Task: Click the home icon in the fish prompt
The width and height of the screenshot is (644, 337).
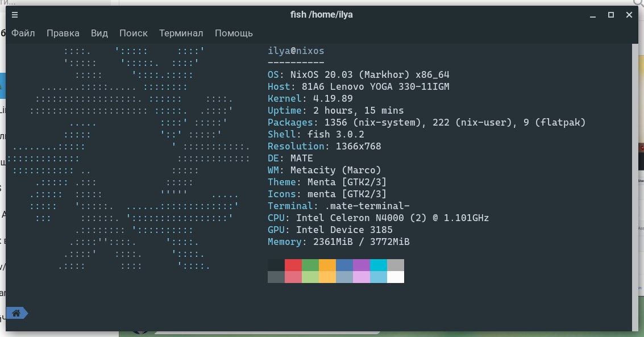Action: [16, 313]
